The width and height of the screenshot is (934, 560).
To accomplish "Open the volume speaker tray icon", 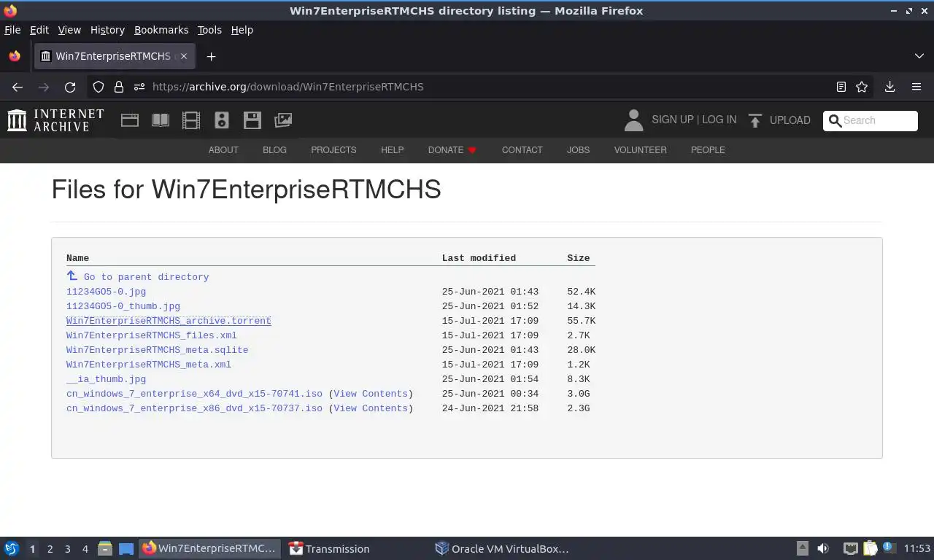I will click(x=823, y=548).
